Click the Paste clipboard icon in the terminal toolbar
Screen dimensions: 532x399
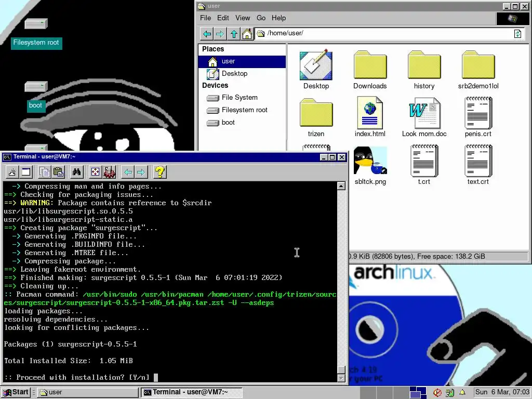point(58,172)
